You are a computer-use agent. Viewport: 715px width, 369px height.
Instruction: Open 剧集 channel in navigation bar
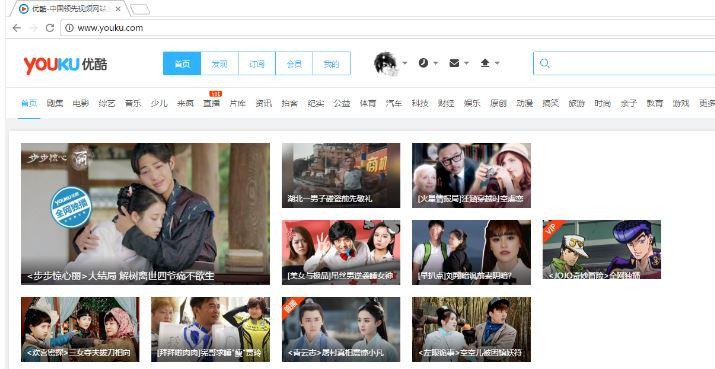[55, 104]
